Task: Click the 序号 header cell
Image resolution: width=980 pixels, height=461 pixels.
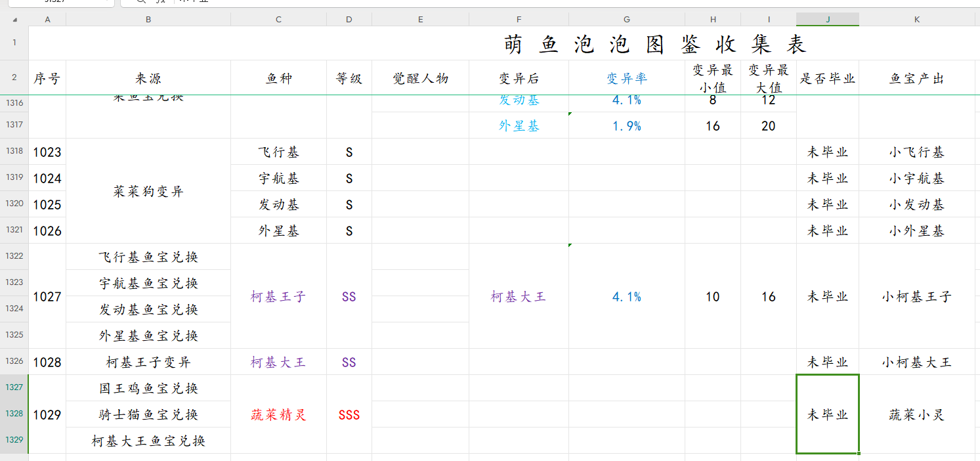Action: [x=47, y=79]
